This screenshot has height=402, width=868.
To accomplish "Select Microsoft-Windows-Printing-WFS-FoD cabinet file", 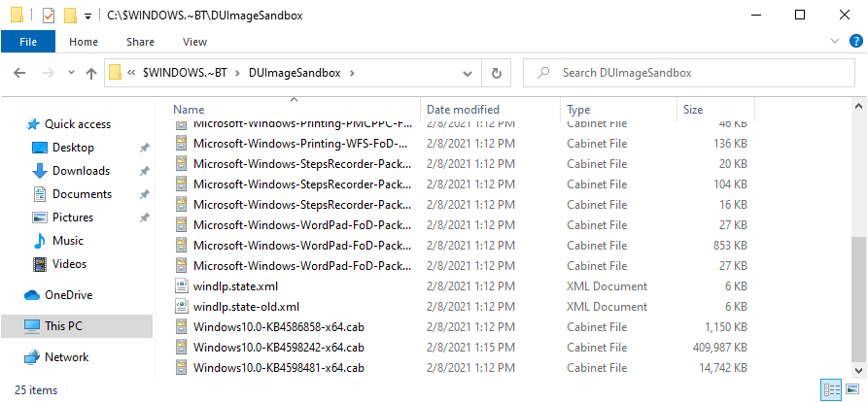I will tap(300, 144).
